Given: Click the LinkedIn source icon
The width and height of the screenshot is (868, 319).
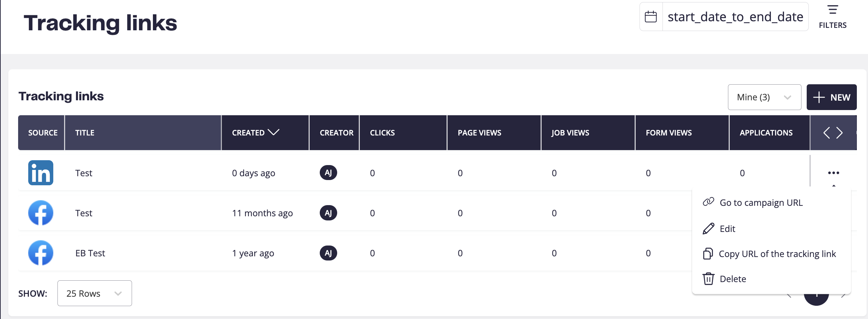Looking at the screenshot, I should [41, 173].
